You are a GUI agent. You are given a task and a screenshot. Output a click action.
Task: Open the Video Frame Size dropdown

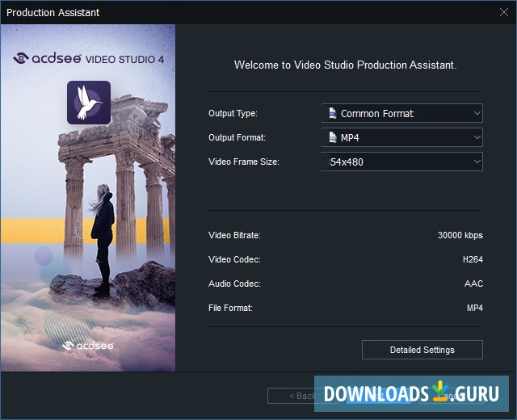click(402, 162)
